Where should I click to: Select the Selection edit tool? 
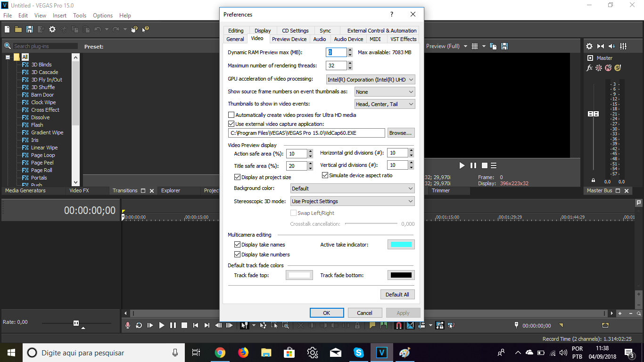coord(274,325)
